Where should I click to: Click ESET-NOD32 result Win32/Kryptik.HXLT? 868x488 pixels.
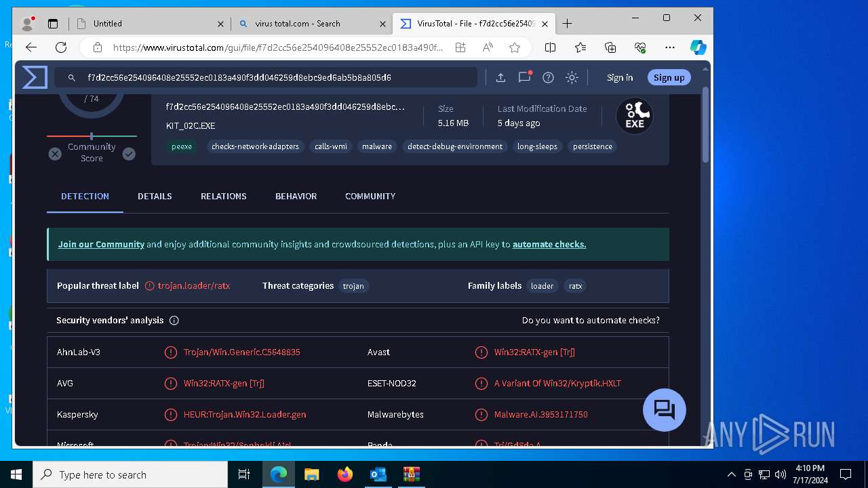coord(557,383)
